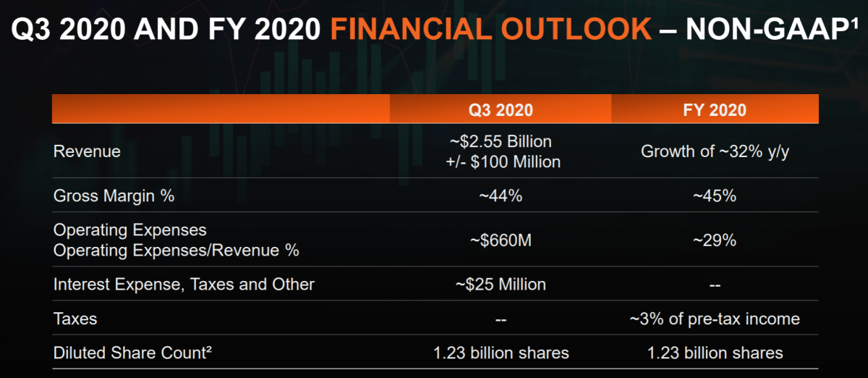The width and height of the screenshot is (868, 378).
Task: Click the "Operating Expenses/Revenue %" label
Action: click(x=176, y=251)
